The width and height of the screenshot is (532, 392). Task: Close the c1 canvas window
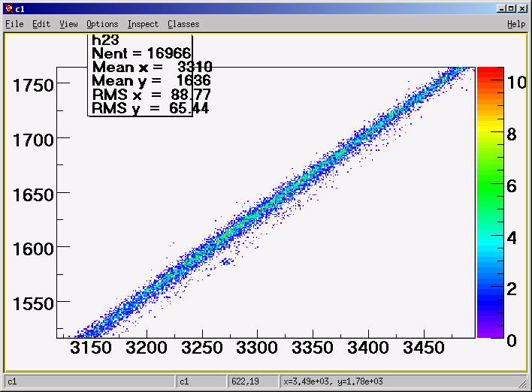coord(522,8)
